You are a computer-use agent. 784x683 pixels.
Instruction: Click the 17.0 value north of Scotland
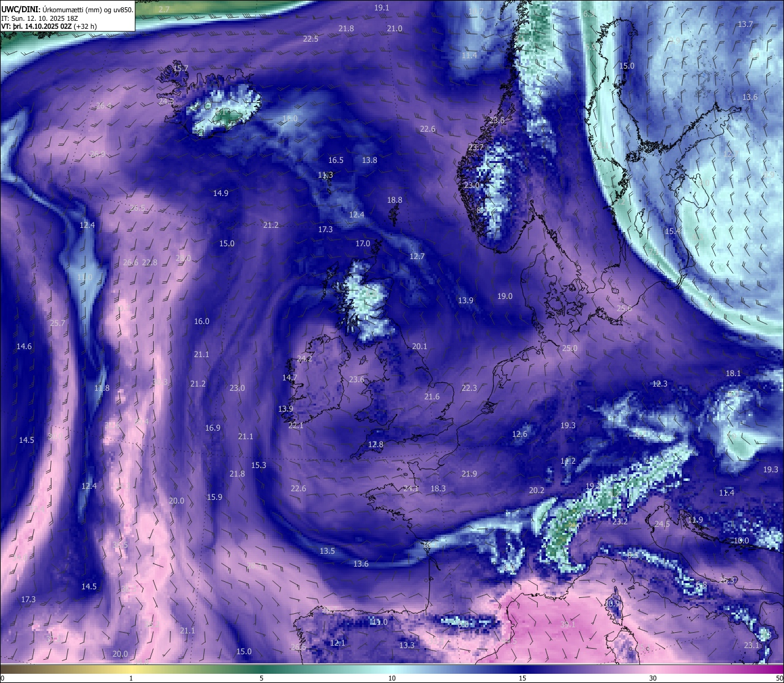point(363,243)
